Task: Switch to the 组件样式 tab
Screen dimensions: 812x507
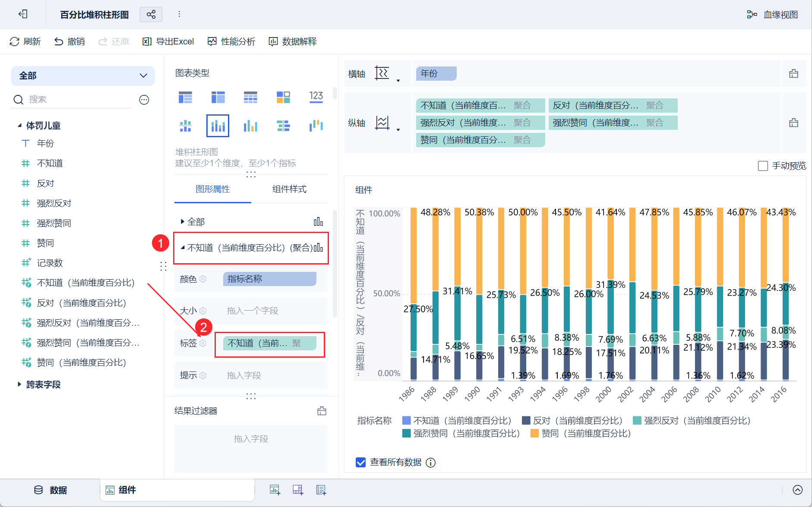Action: [x=289, y=189]
